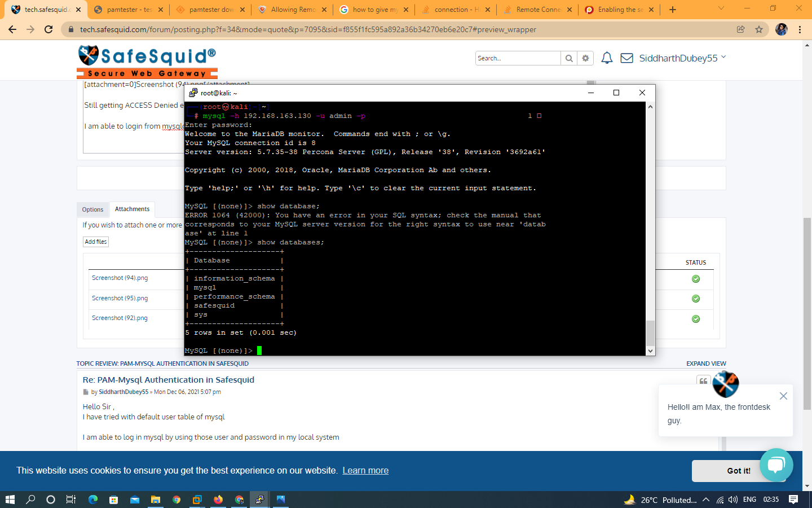
Task: Click Learn more about cookies
Action: coord(365,471)
